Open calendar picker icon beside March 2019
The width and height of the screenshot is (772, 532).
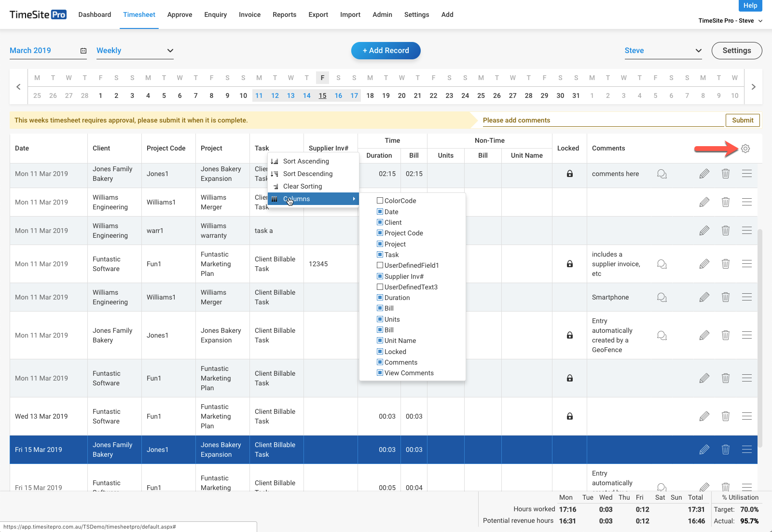pyautogui.click(x=83, y=51)
